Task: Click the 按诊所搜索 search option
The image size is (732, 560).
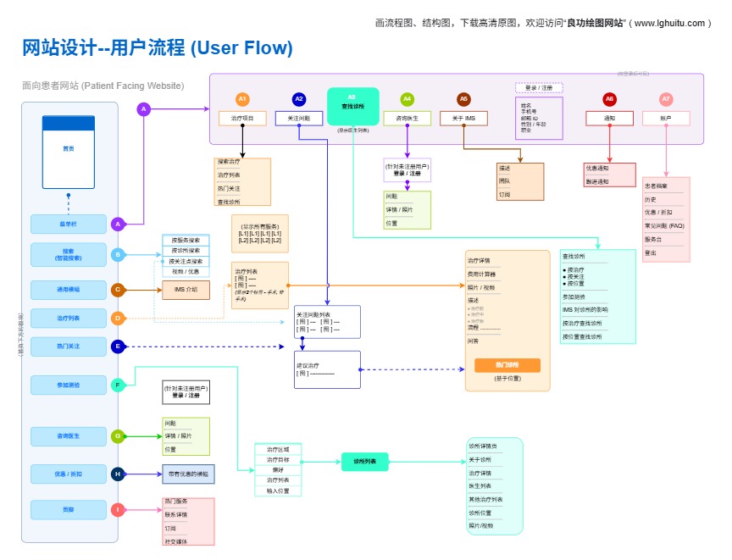Action: pos(186,251)
